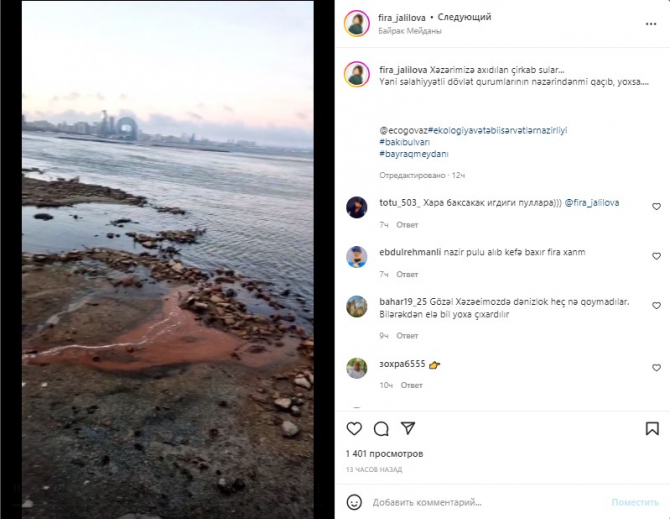This screenshot has width=670, height=519.
Task: Post comment with Поместить button
Action: [635, 502]
